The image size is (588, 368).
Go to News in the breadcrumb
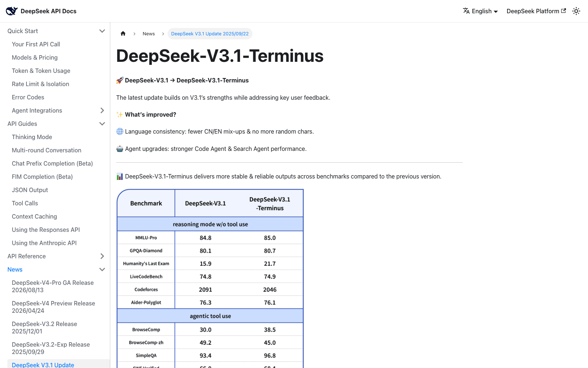(149, 33)
